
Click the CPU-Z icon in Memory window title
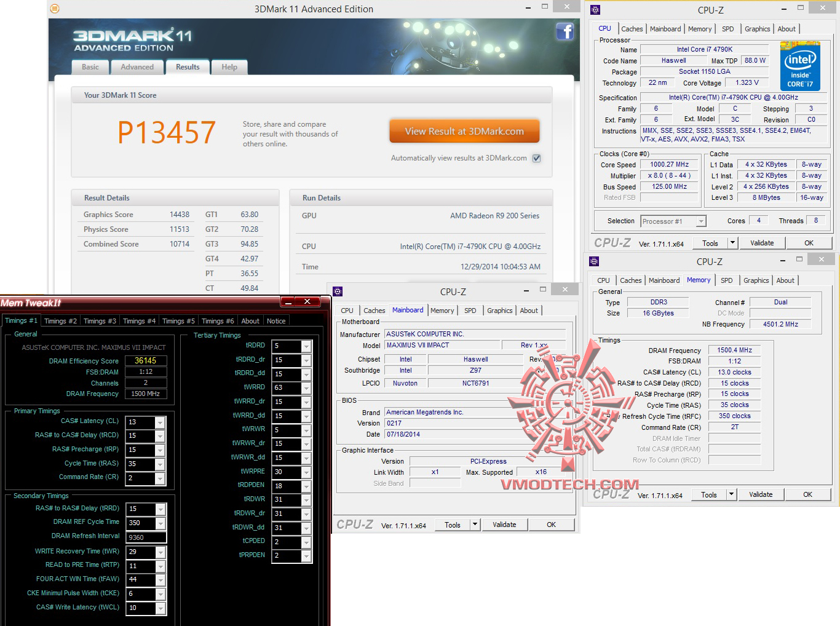[594, 261]
